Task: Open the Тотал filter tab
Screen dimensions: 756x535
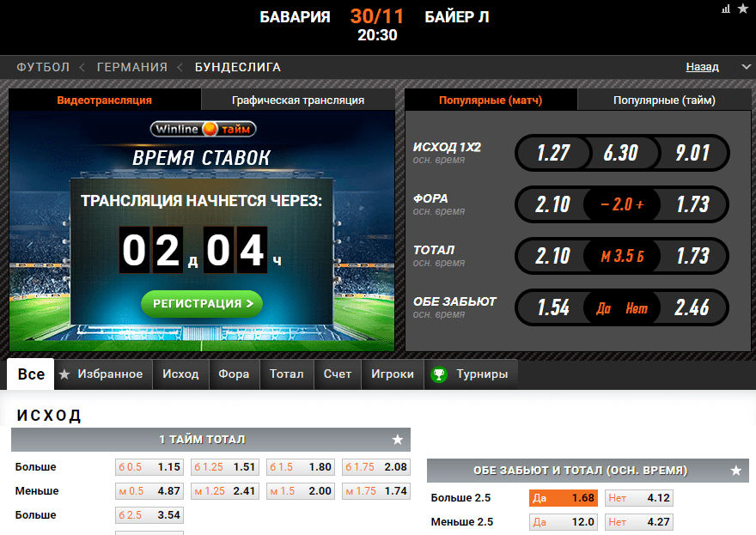Action: 286,374
